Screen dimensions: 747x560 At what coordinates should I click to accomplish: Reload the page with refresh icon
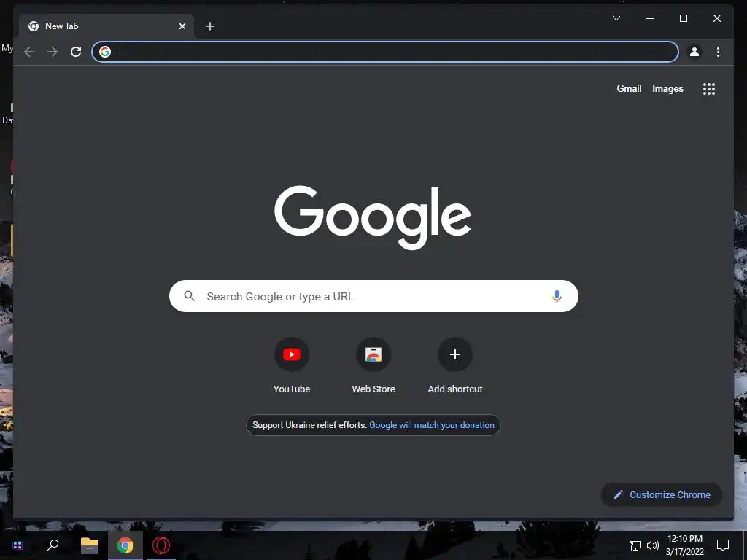(x=76, y=52)
